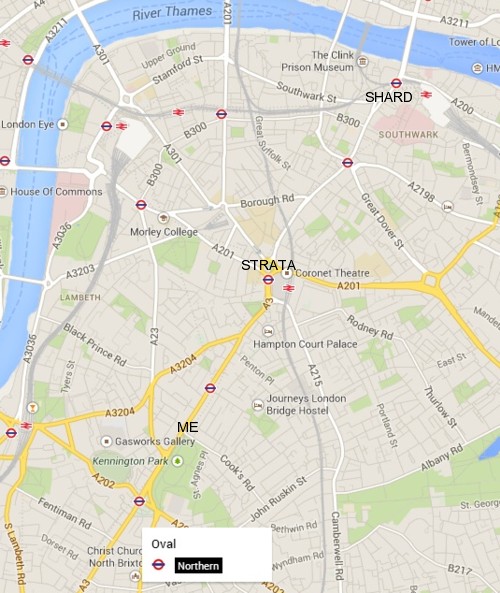Screen dimensions: 500x593
Task: Select The Clink Prison Museum icon
Action: [x=363, y=61]
